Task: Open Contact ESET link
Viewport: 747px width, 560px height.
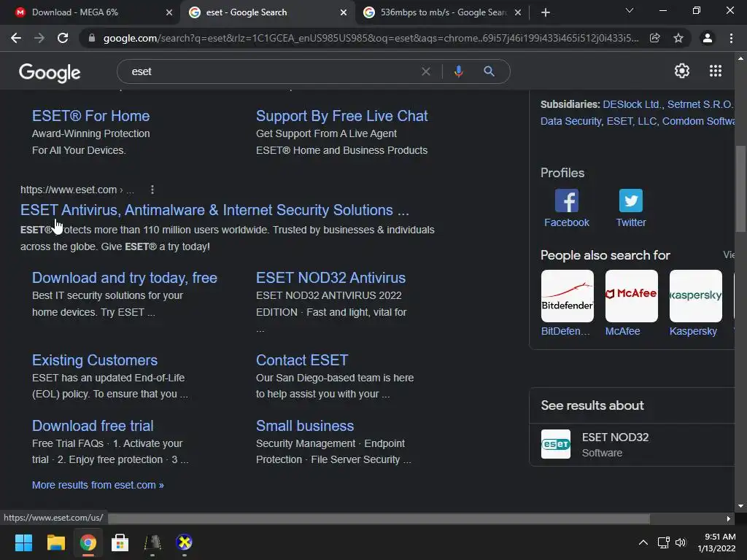Action: pos(302,360)
